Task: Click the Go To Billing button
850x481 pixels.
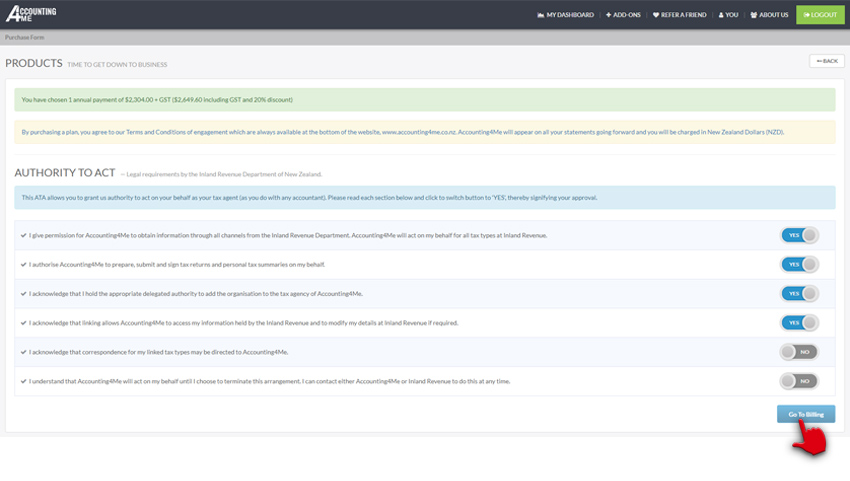Action: tap(806, 414)
